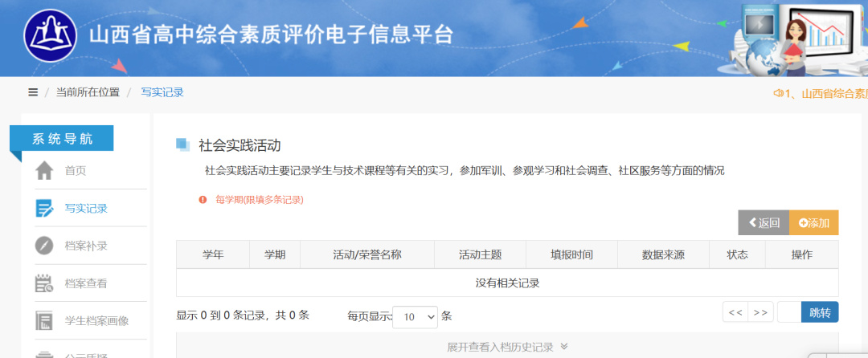Open 首页 in the navigation sidebar
The width and height of the screenshot is (868, 358).
click(76, 171)
